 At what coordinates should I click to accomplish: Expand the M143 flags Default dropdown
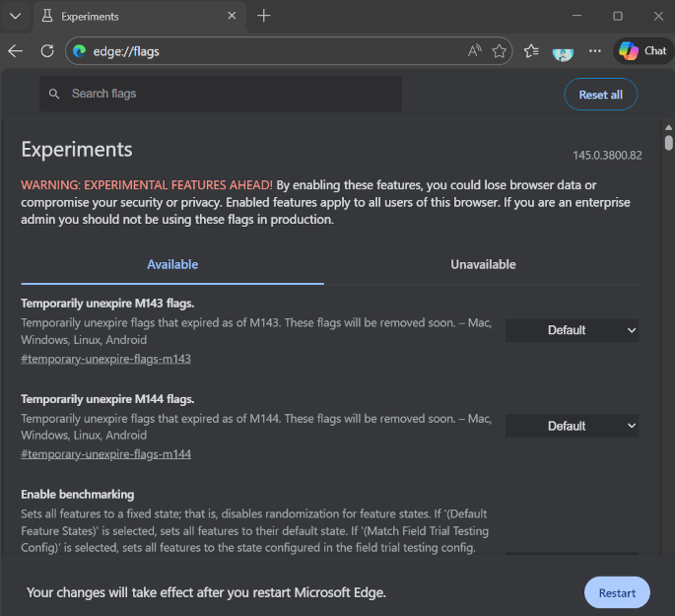click(572, 330)
